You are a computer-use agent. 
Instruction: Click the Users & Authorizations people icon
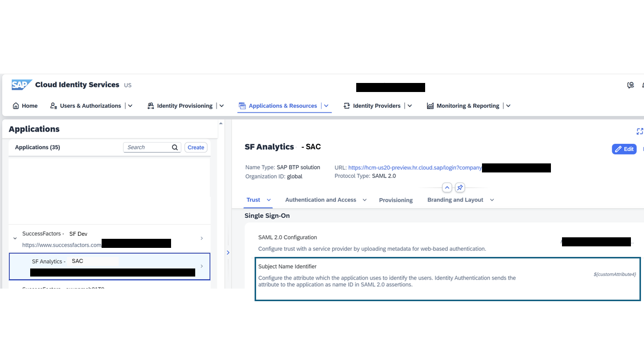click(x=53, y=106)
